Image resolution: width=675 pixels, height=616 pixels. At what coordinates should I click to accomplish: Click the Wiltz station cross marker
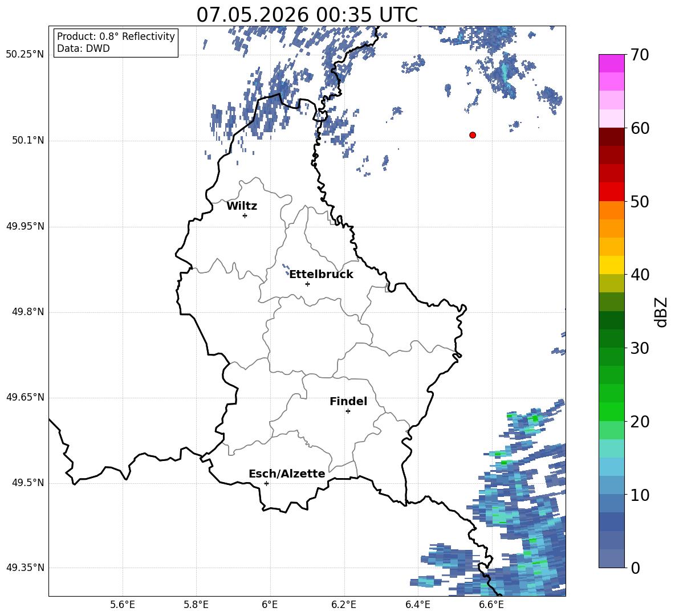[x=245, y=215]
